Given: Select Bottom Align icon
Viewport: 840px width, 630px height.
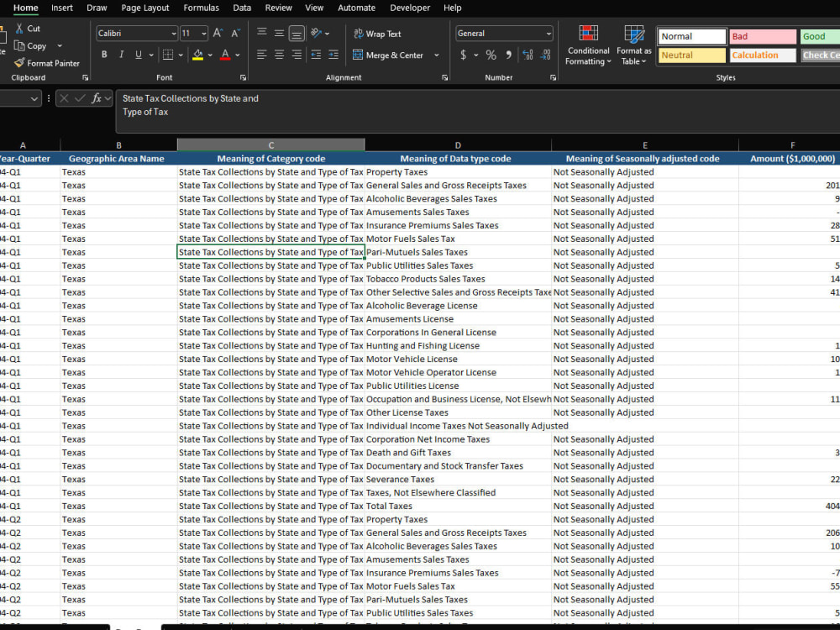Looking at the screenshot, I should pos(297,34).
